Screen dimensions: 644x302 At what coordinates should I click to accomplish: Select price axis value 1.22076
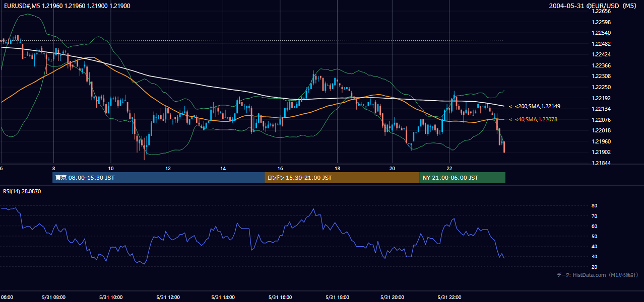click(602, 120)
